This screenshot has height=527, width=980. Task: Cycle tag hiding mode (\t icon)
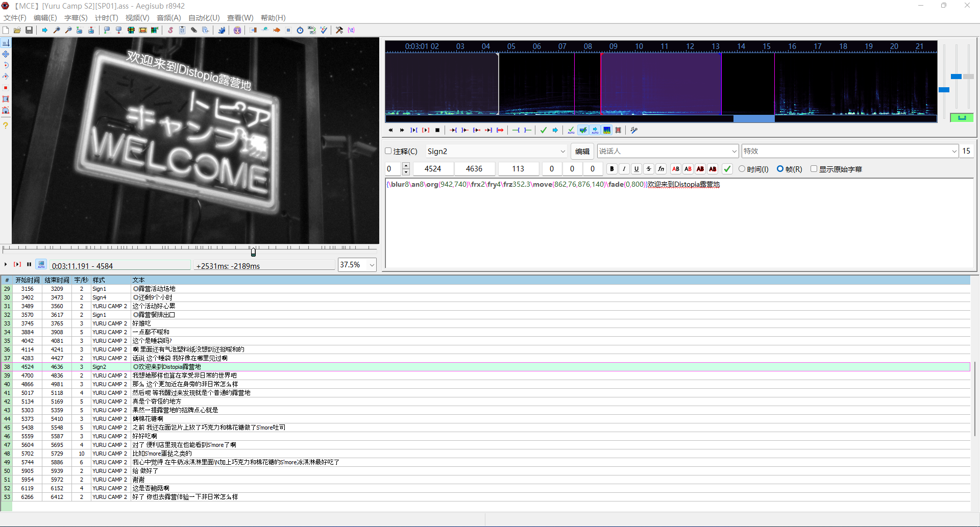pyautogui.click(x=351, y=30)
